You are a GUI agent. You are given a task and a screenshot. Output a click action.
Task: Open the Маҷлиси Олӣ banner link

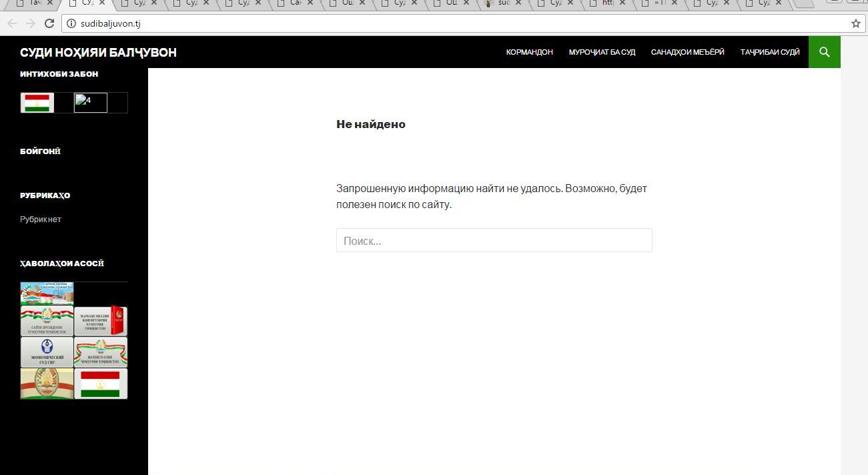[x=100, y=352]
